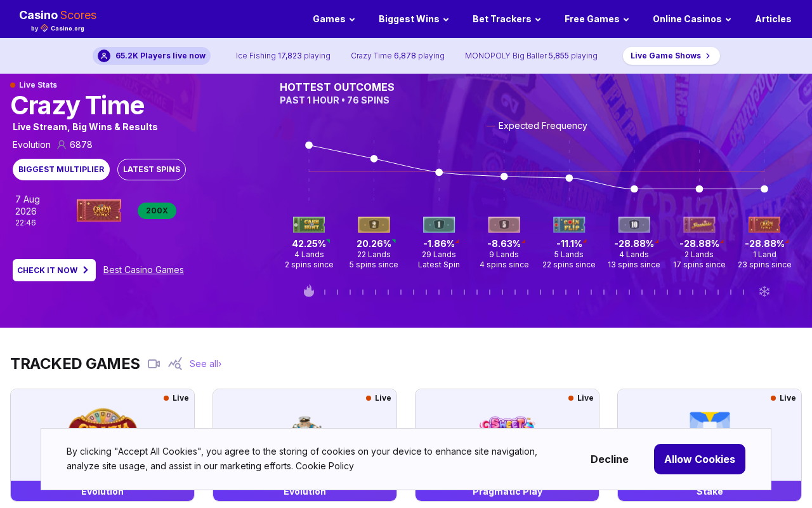Expand the Bet Trackers menu
The height and width of the screenshot is (508, 812).
[x=507, y=19]
